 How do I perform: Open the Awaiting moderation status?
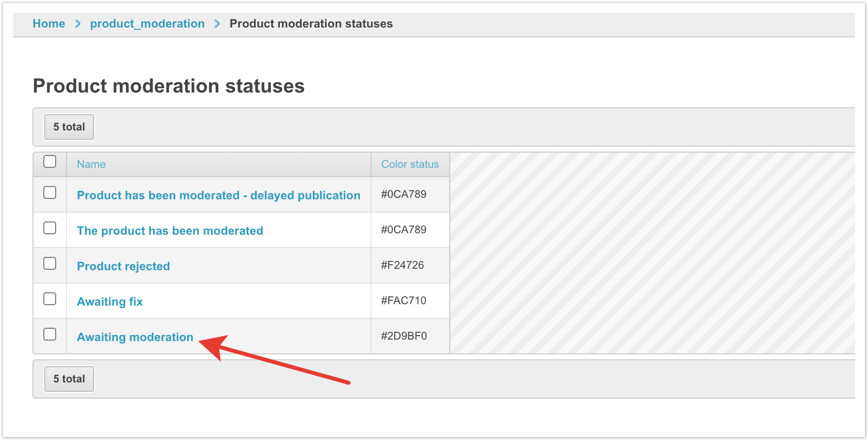pyautogui.click(x=135, y=337)
